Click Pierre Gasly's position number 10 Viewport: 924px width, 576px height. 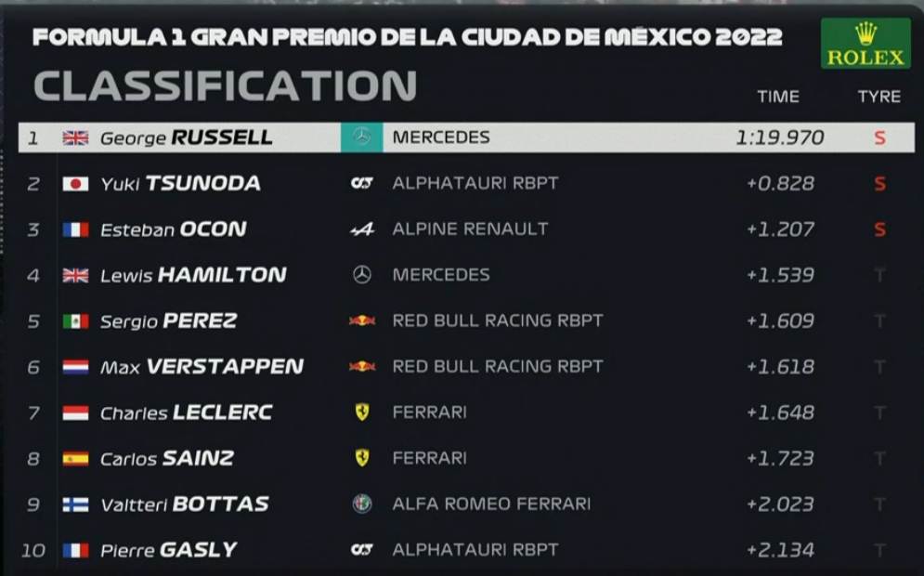pyautogui.click(x=33, y=550)
